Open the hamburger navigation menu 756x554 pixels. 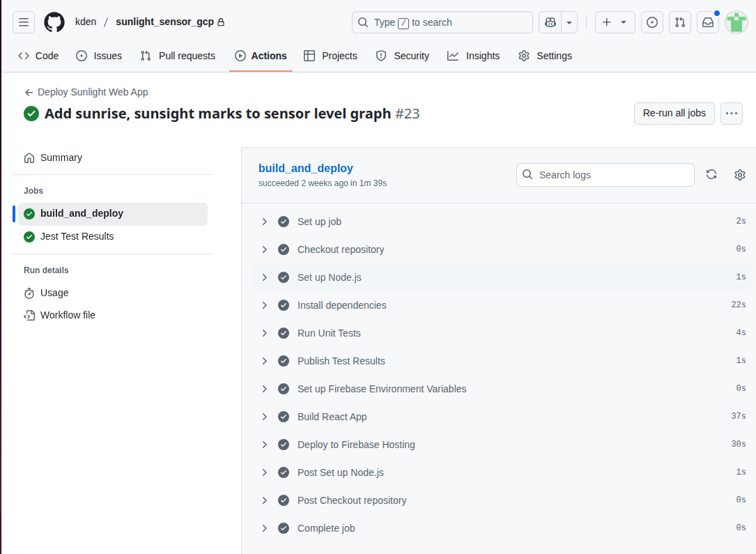pos(24,22)
